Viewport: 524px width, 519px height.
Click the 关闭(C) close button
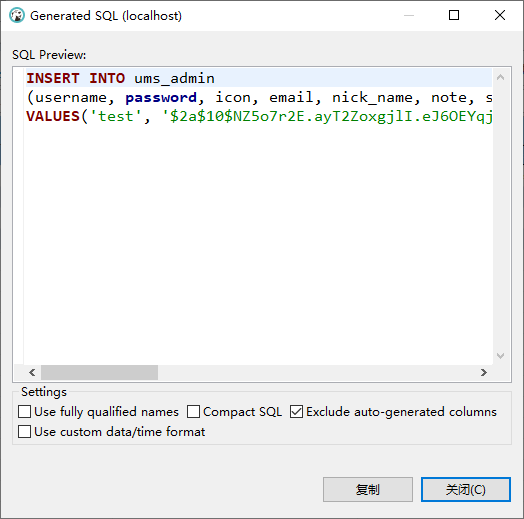coord(466,490)
